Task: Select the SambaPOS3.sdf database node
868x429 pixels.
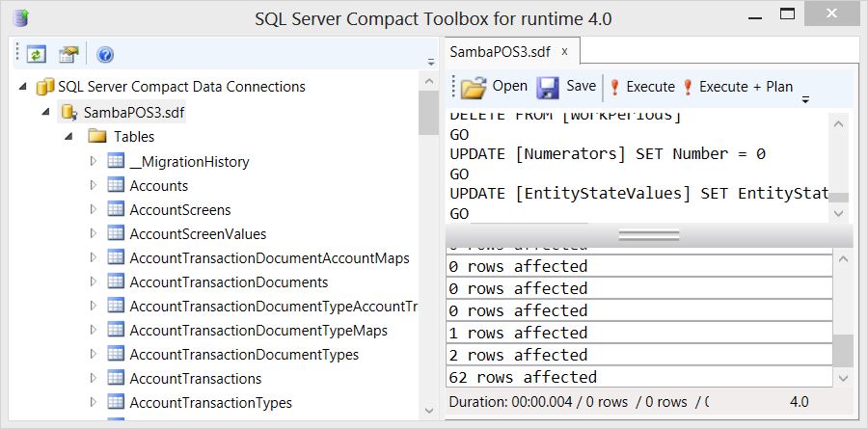Action: [x=133, y=112]
